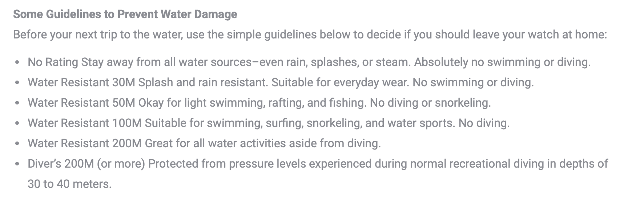Click the bullet before 'Water Resistant 200M'
The width and height of the screenshot is (644, 201).
pos(17,144)
